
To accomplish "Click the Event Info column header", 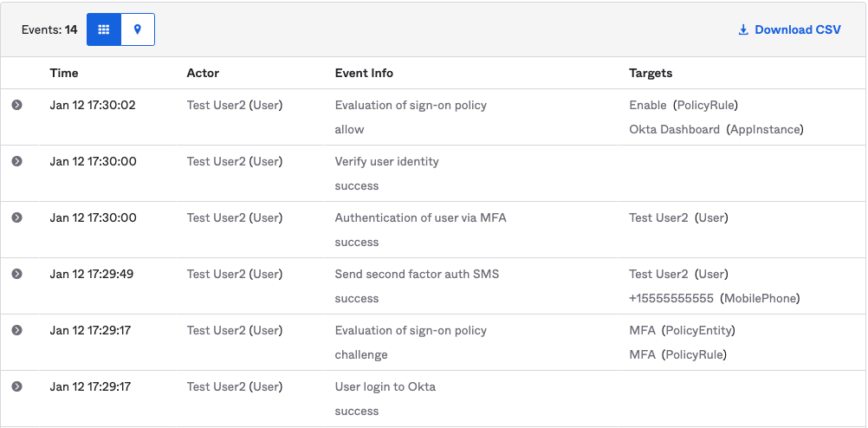I will point(364,73).
